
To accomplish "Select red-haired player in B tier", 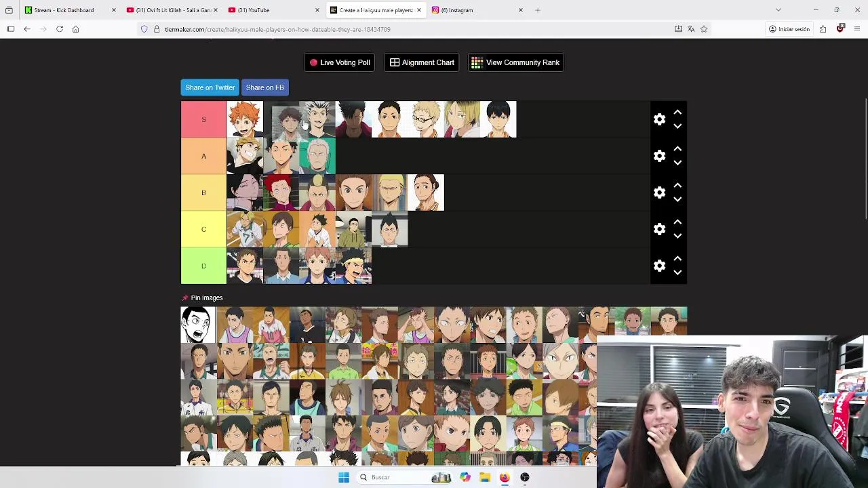I will 281,192.
